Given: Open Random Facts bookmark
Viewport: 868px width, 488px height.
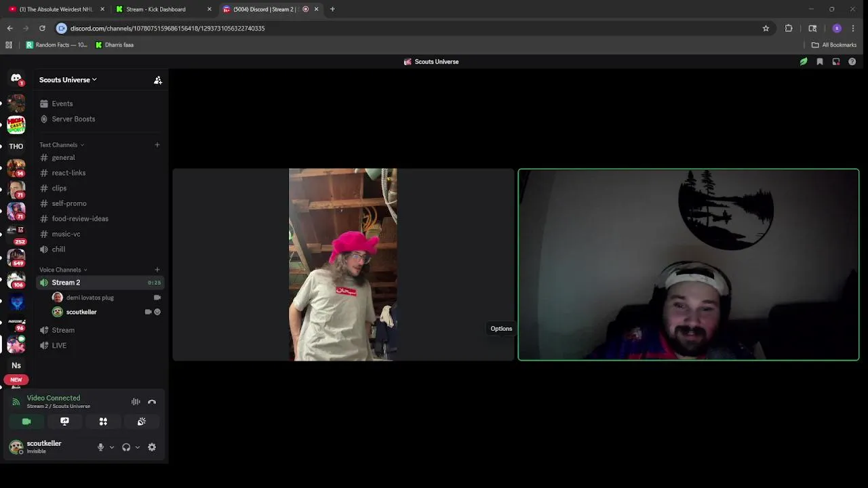Looking at the screenshot, I should click(x=56, y=45).
